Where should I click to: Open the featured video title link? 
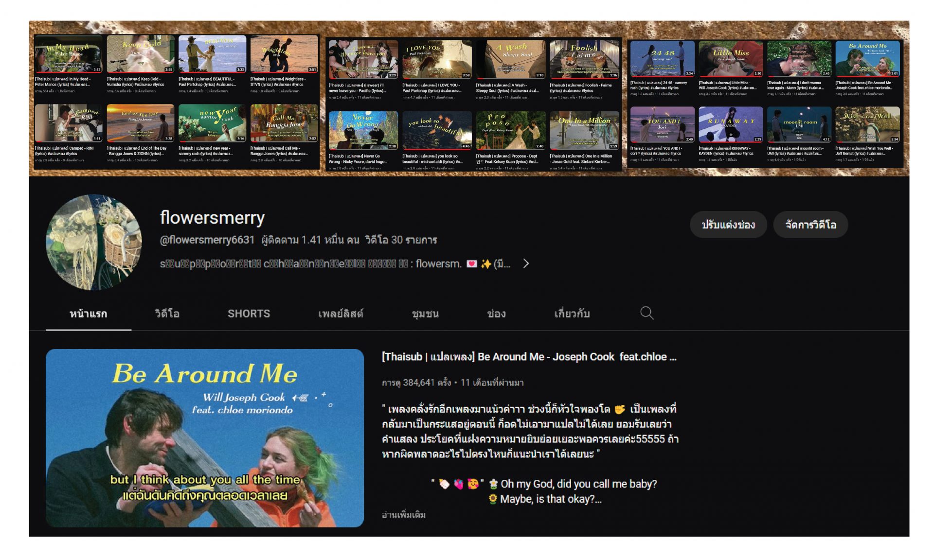coord(529,357)
